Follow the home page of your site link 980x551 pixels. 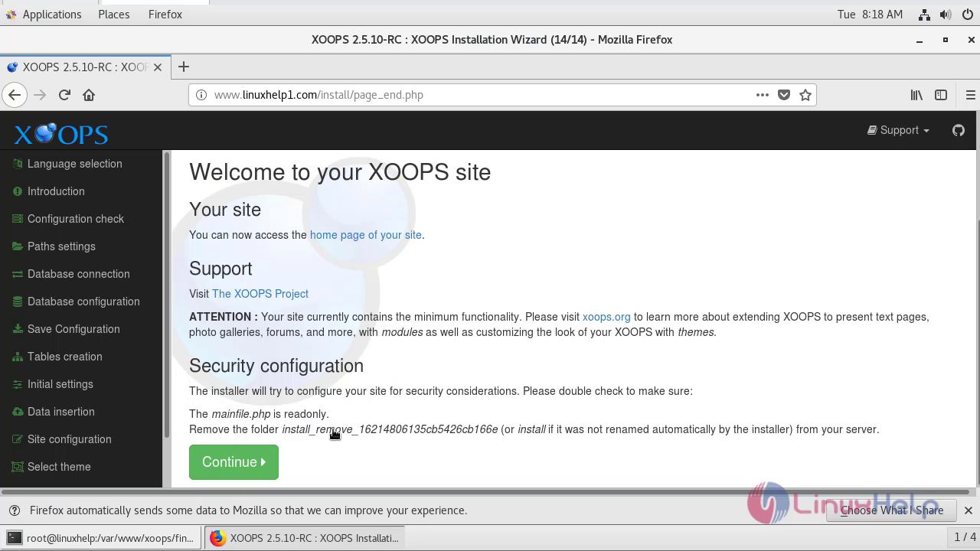365,235
